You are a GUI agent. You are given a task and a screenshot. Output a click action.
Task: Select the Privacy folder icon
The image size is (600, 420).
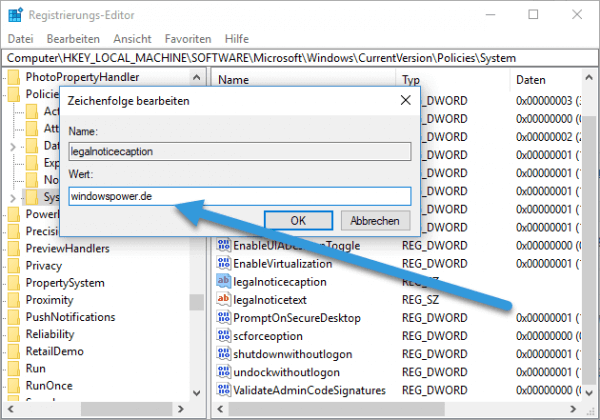point(14,265)
